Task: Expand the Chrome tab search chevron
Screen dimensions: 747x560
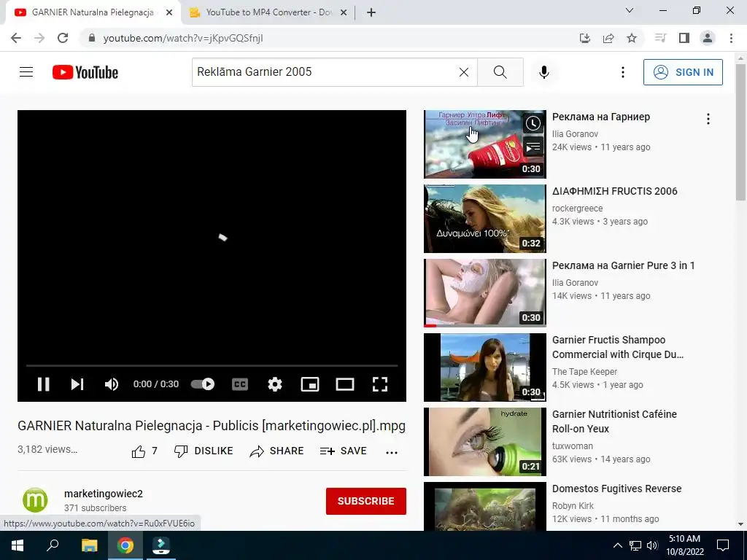Action: [x=630, y=10]
